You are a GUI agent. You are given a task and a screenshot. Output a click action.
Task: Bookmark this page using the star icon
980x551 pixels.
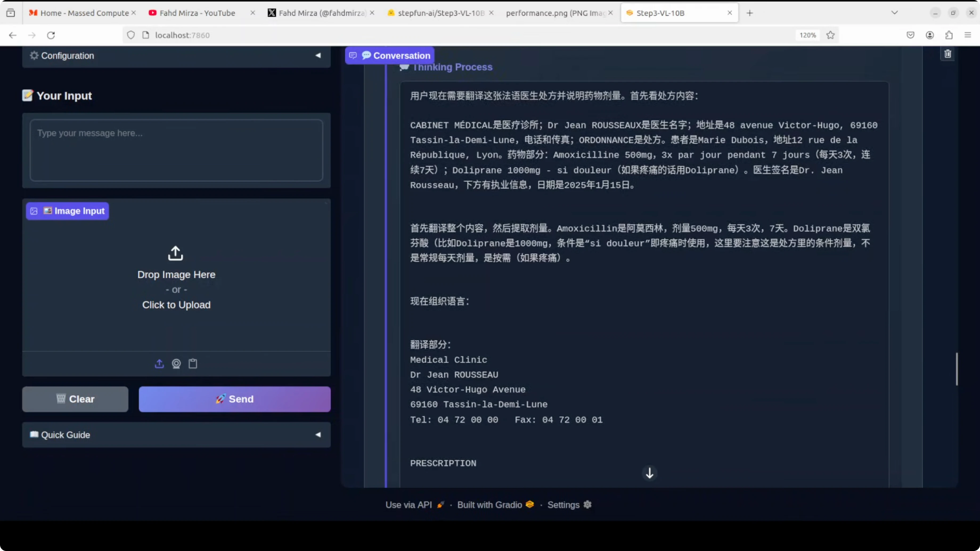pos(831,35)
